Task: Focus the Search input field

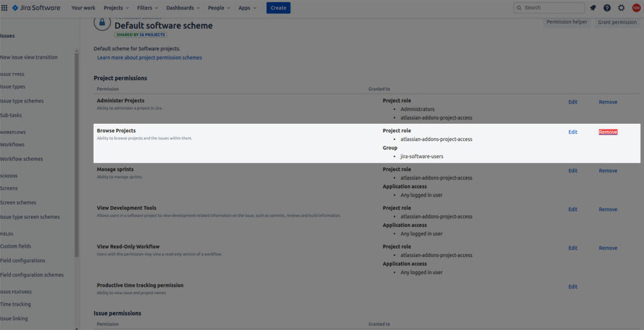Action: (549, 8)
